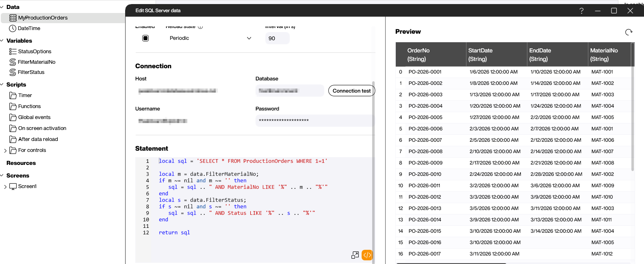Screen dimensions: 644x264
Task: Collapse the Scripts section
Action: (2, 84)
